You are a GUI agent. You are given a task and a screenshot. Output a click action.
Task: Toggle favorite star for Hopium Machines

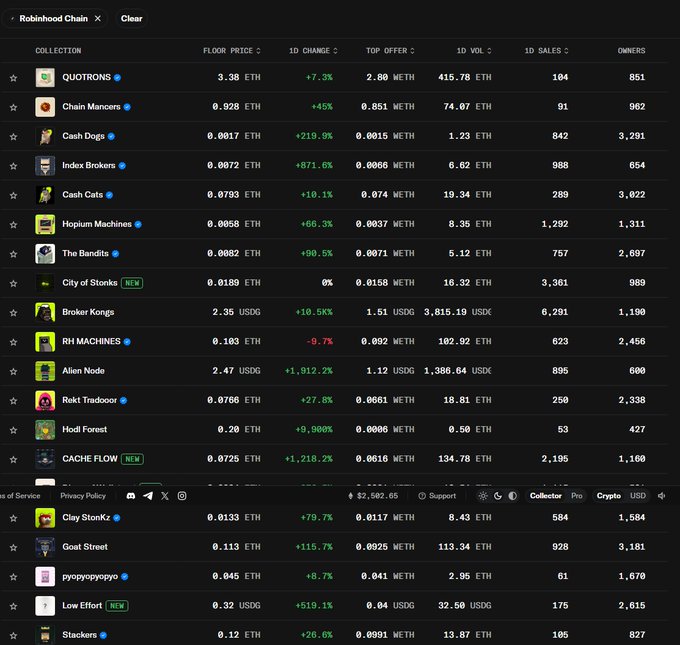[13, 225]
